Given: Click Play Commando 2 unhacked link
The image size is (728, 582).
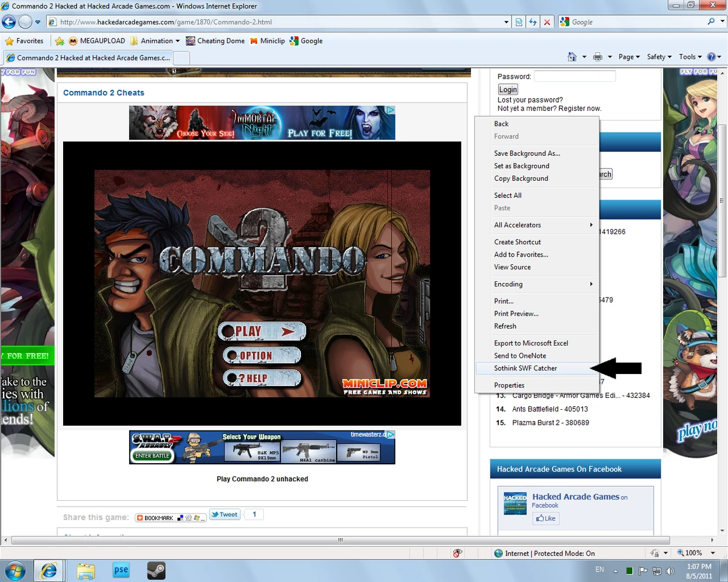Looking at the screenshot, I should tap(262, 479).
